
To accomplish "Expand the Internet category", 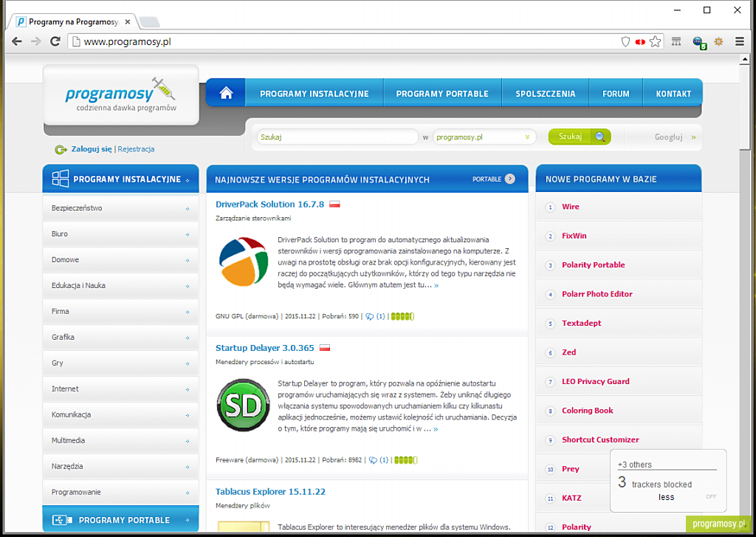I will coord(120,389).
